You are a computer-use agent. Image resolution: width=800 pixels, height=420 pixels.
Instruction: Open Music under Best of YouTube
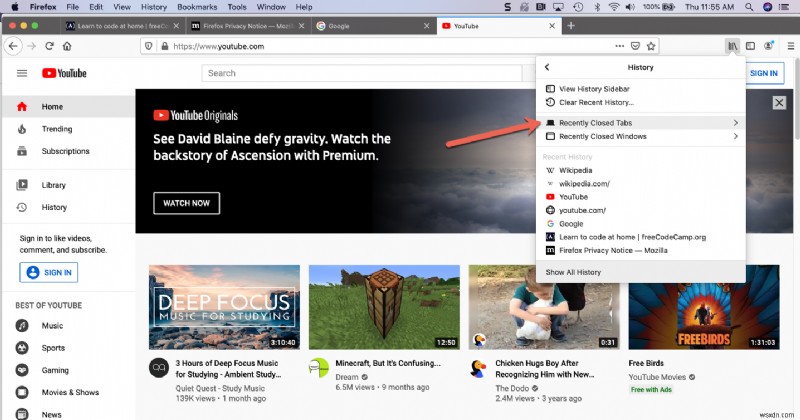tap(69, 326)
